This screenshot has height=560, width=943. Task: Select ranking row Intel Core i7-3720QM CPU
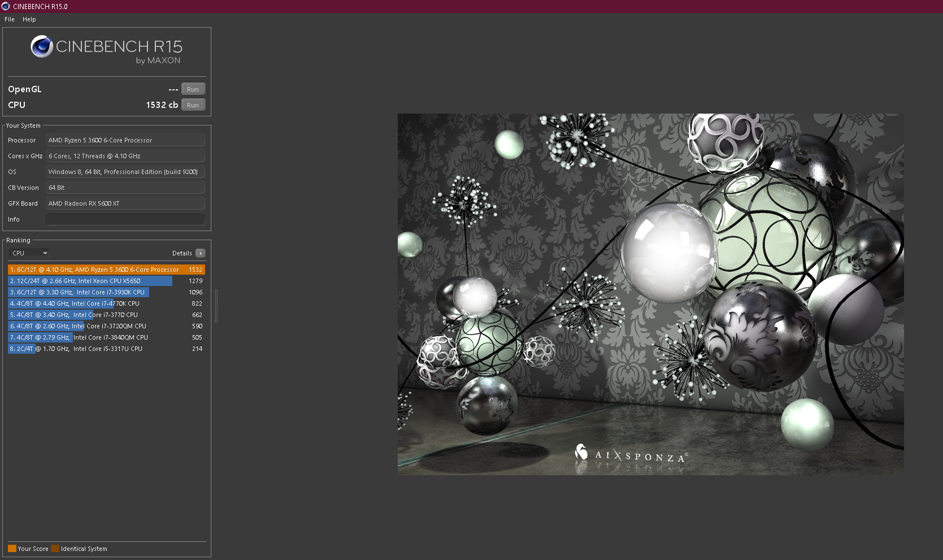106,326
